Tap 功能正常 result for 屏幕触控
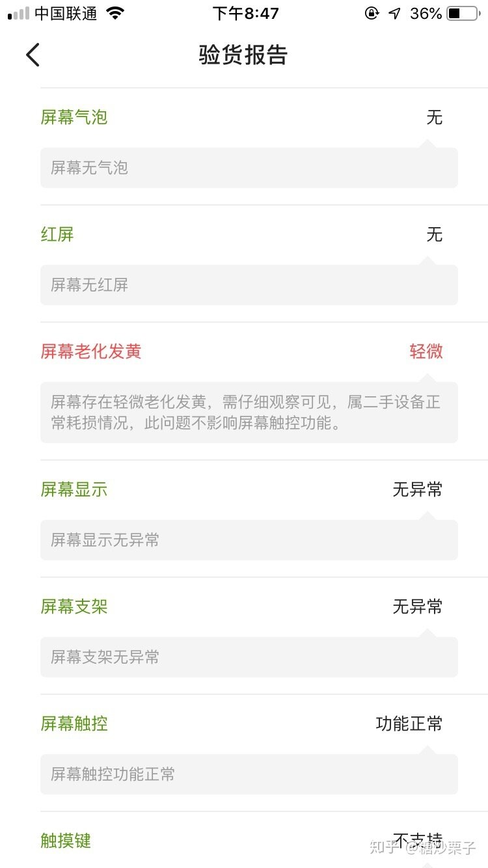Viewport: 488px width, 868px height. click(409, 724)
